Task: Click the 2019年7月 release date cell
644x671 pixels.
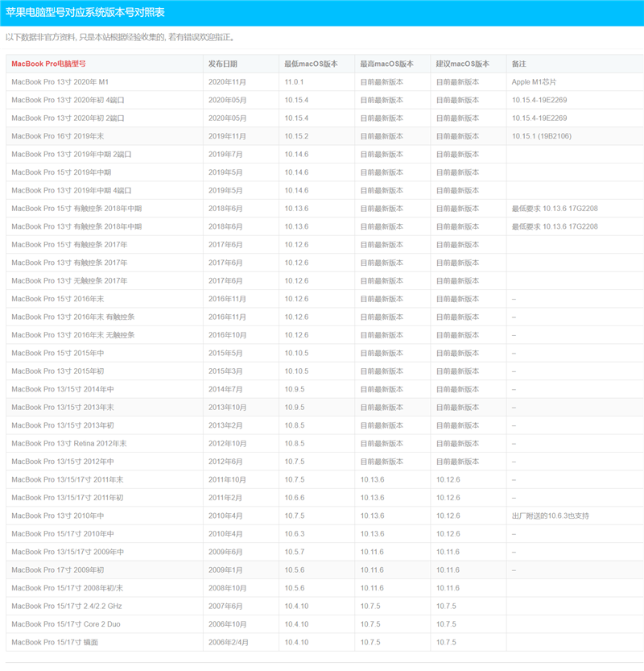Action: (x=225, y=154)
